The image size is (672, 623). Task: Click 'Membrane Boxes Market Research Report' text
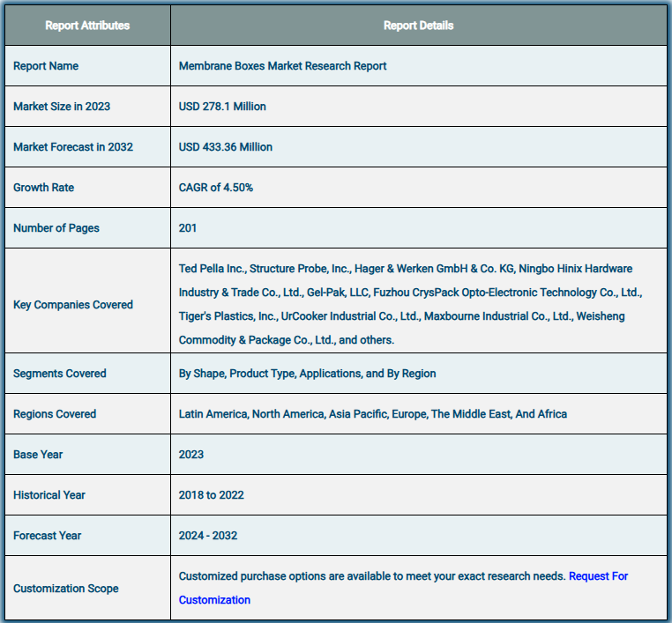pyautogui.click(x=282, y=66)
